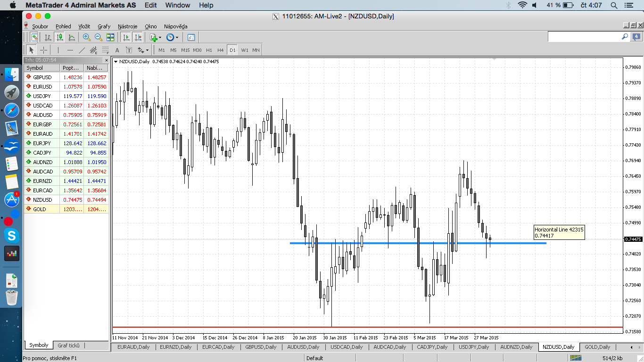Image resolution: width=644 pixels, height=362 pixels.
Task: Switch to MN monthly timeframe
Action: click(x=256, y=50)
